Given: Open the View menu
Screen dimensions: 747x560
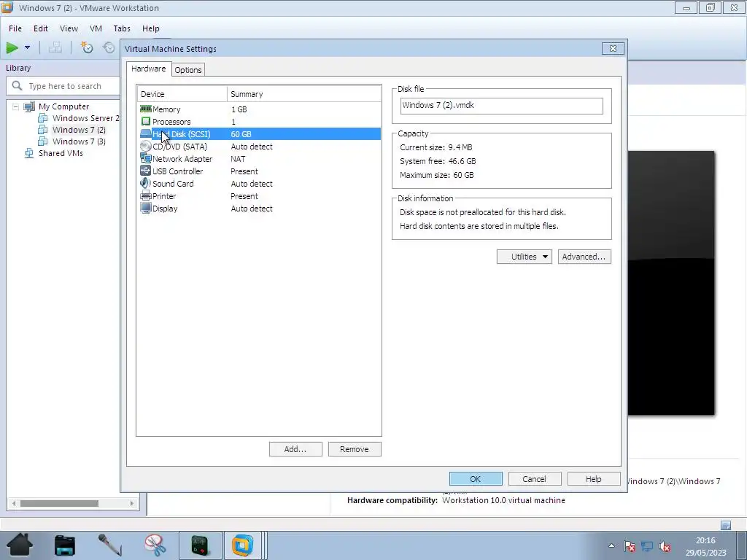Looking at the screenshot, I should [x=69, y=28].
